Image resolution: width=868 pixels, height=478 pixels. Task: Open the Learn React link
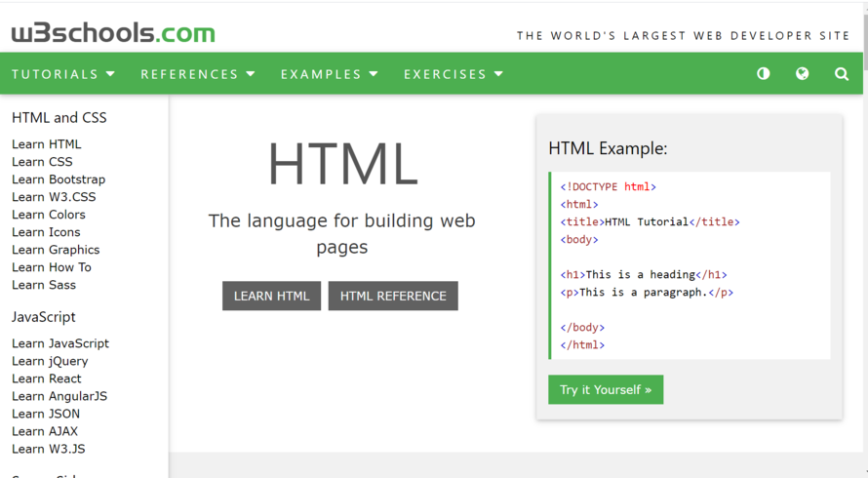(x=47, y=378)
